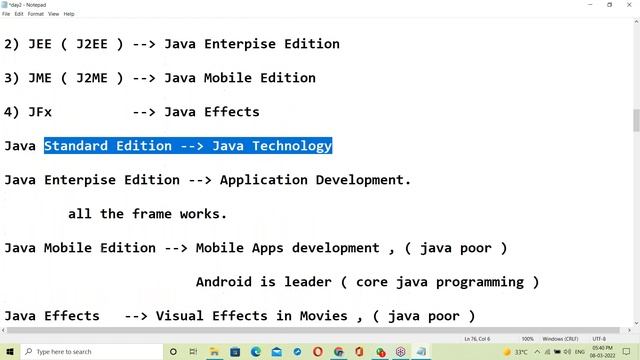The height and width of the screenshot is (360, 640).
Task: Click the text 'Android is leader'
Action: (264, 282)
